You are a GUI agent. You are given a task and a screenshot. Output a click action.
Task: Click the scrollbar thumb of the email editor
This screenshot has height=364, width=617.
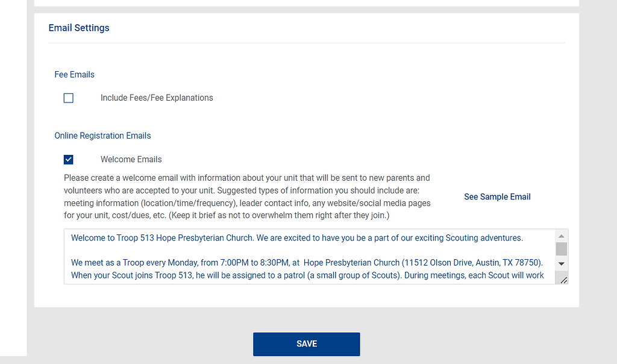point(562,248)
